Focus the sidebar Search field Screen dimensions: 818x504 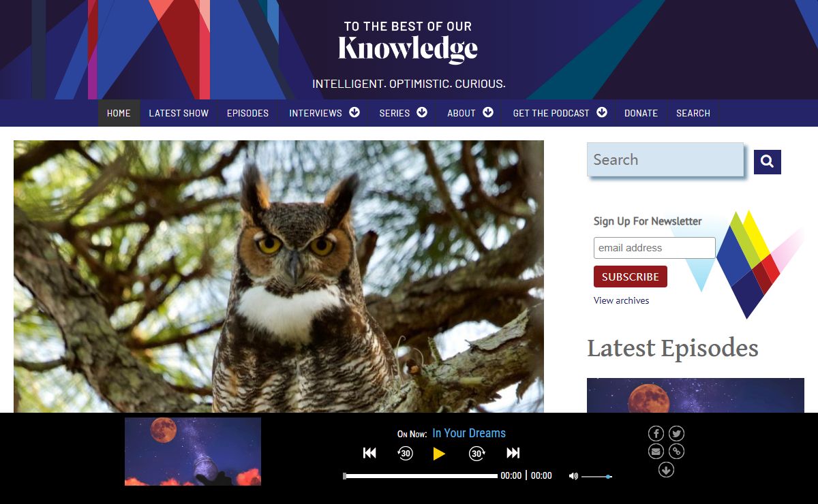pos(665,160)
